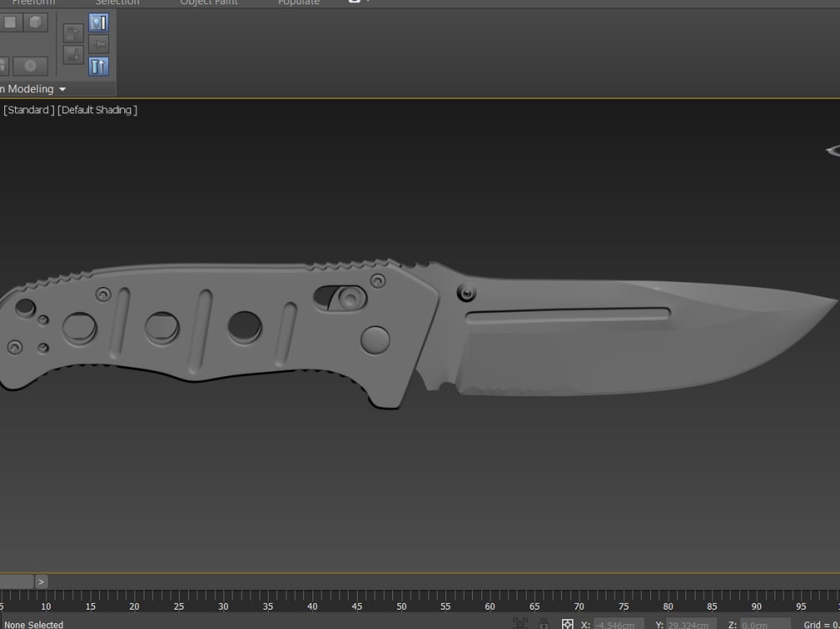This screenshot has width=840, height=629.
Task: Click the time slider thumb
Action: [16, 581]
